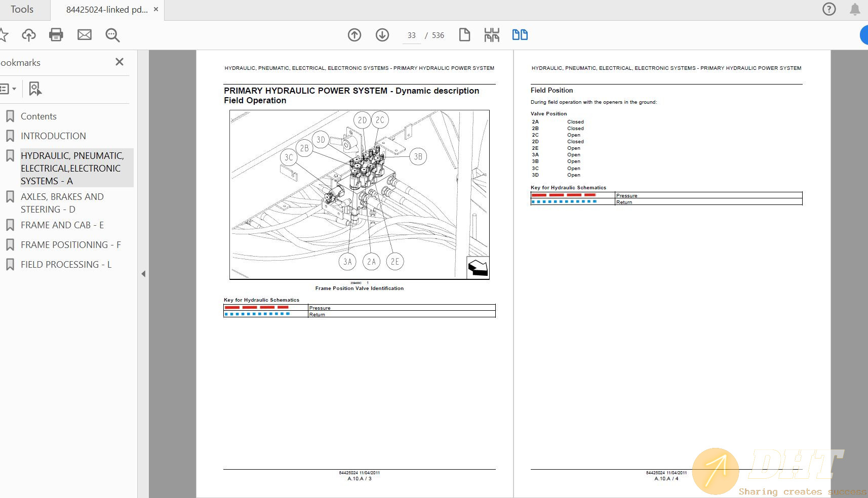This screenshot has width=868, height=498.
Task: Click the 3B callout label in diagram
Action: pyautogui.click(x=418, y=156)
